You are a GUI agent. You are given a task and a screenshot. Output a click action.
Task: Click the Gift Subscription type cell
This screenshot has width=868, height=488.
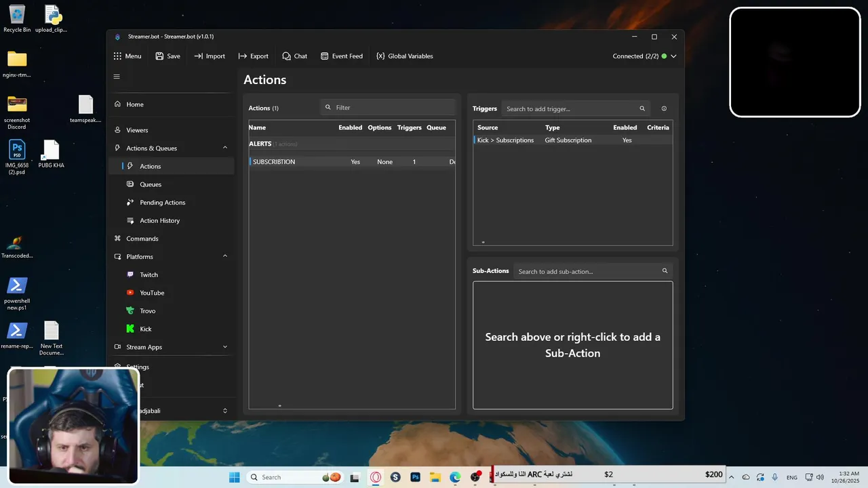click(x=568, y=140)
